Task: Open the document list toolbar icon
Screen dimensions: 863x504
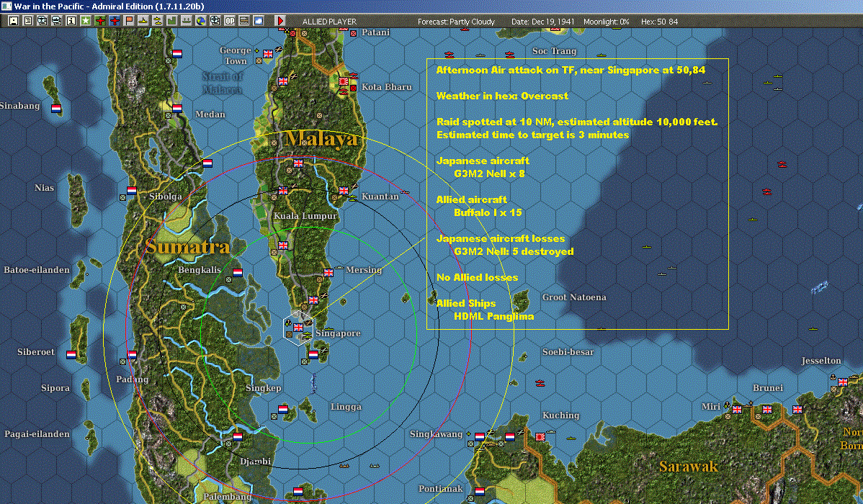Action: [x=28, y=21]
